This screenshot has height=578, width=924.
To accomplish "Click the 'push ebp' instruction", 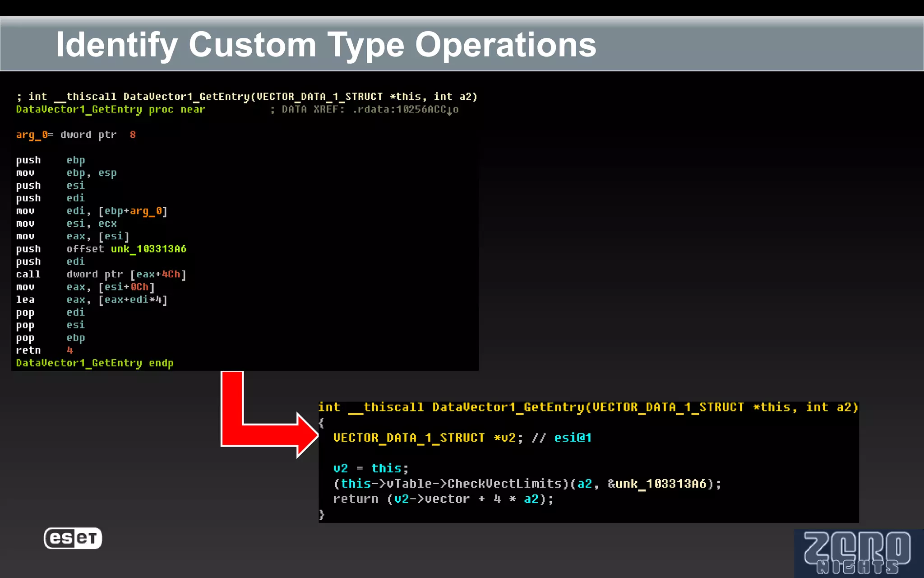I will [x=51, y=160].
